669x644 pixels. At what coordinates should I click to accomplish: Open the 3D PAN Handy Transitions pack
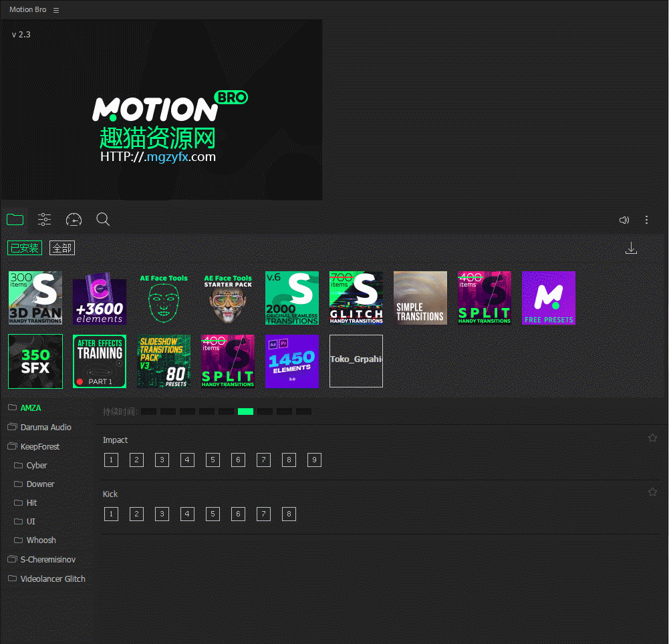tap(35, 298)
